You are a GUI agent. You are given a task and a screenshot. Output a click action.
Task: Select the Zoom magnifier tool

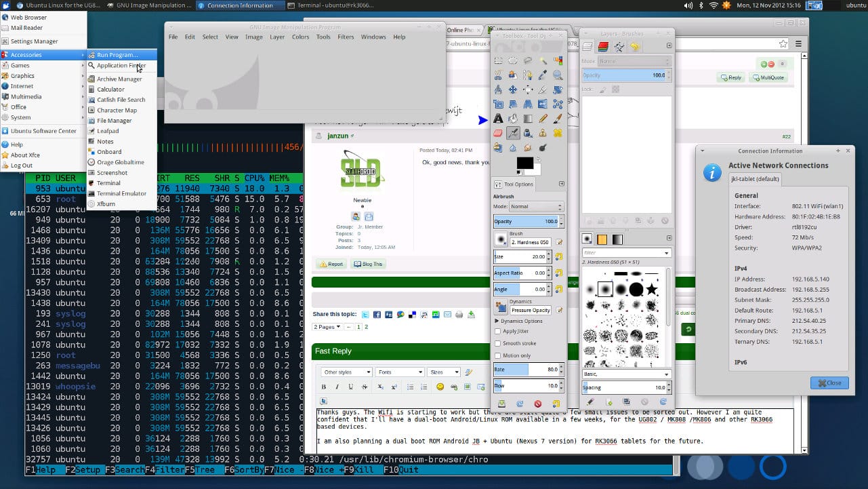(558, 75)
